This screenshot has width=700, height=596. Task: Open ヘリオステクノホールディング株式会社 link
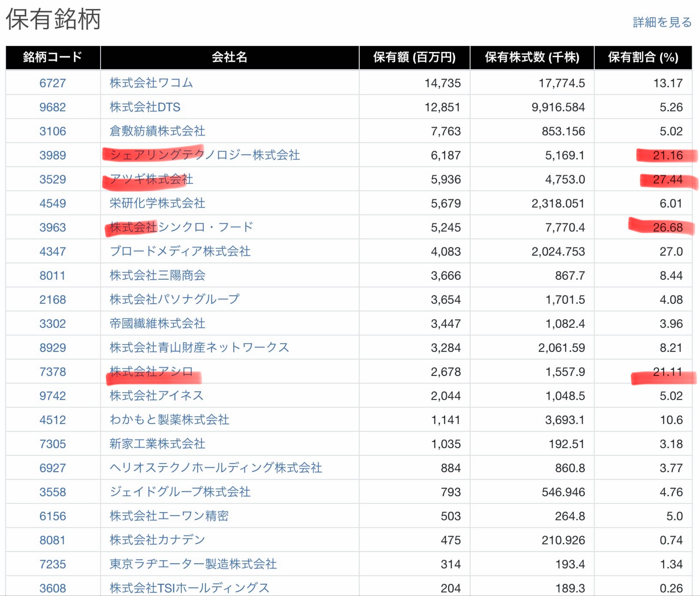215,468
